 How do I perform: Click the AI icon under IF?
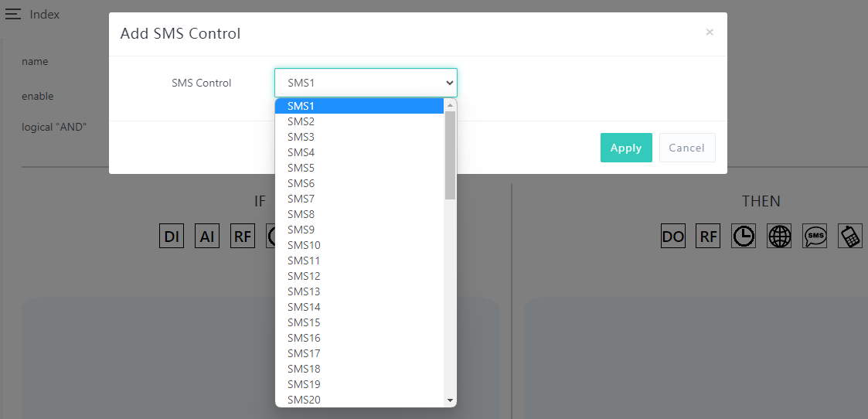coord(207,237)
